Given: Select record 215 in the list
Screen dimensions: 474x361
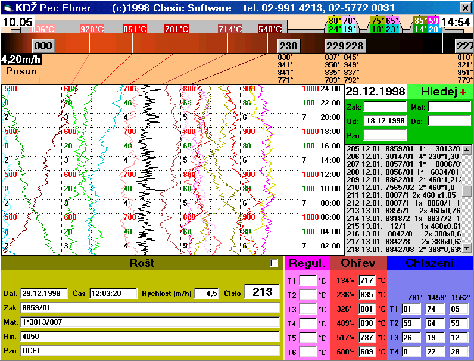Looking at the screenshot, I should coord(404,226).
